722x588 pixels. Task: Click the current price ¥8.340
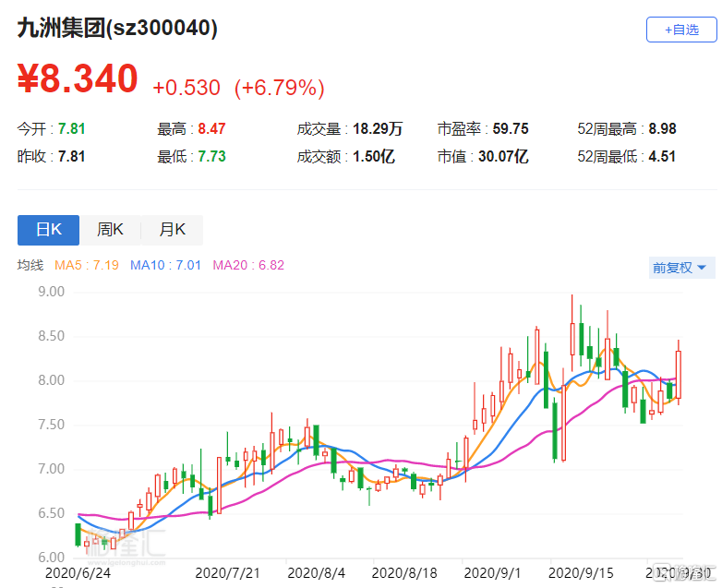point(78,78)
